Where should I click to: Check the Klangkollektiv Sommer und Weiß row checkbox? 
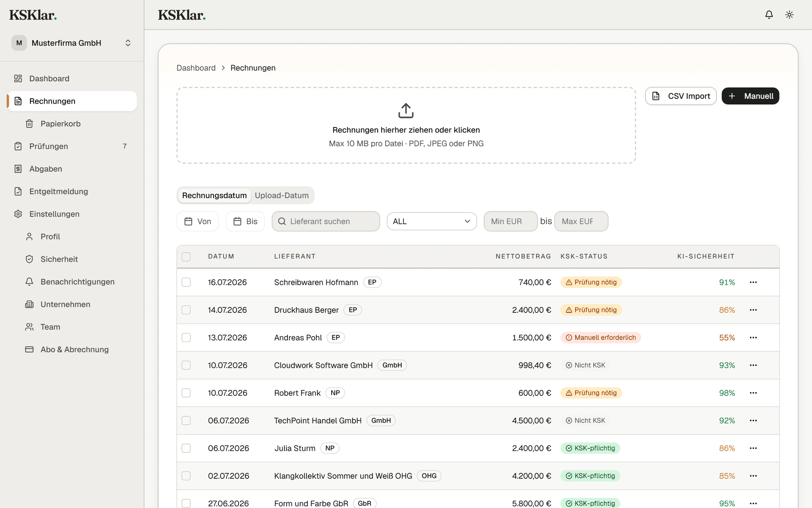186,476
